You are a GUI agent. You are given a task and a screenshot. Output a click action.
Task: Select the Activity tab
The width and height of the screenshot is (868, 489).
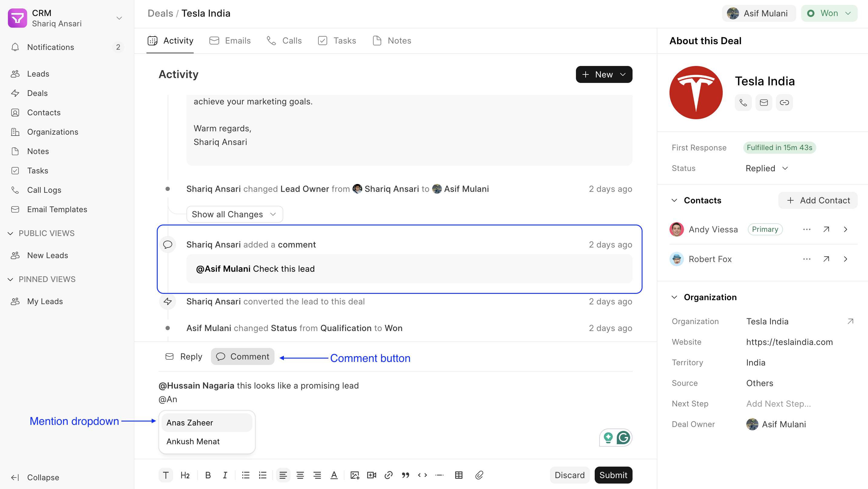[x=170, y=41]
